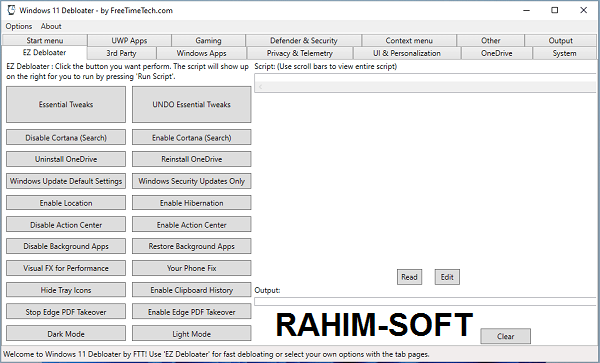Screen dimensions: 600x363
Task: Click Enable Action Center
Action: pos(192,225)
